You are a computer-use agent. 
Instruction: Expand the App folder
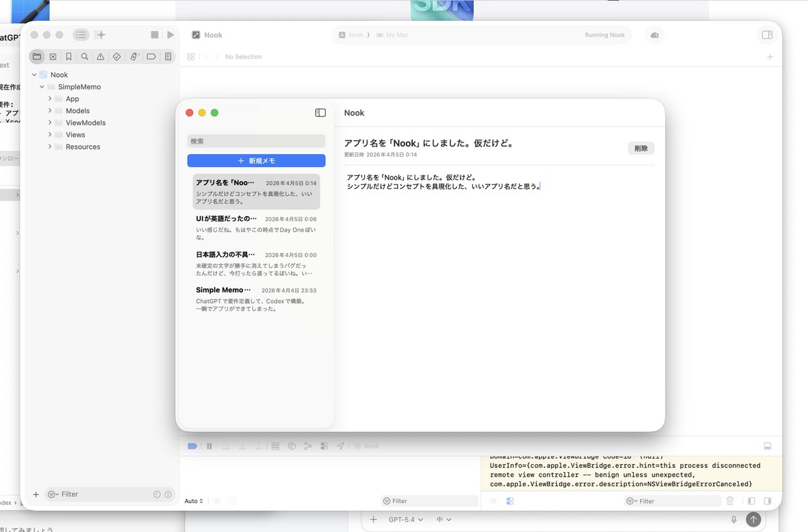(x=50, y=99)
